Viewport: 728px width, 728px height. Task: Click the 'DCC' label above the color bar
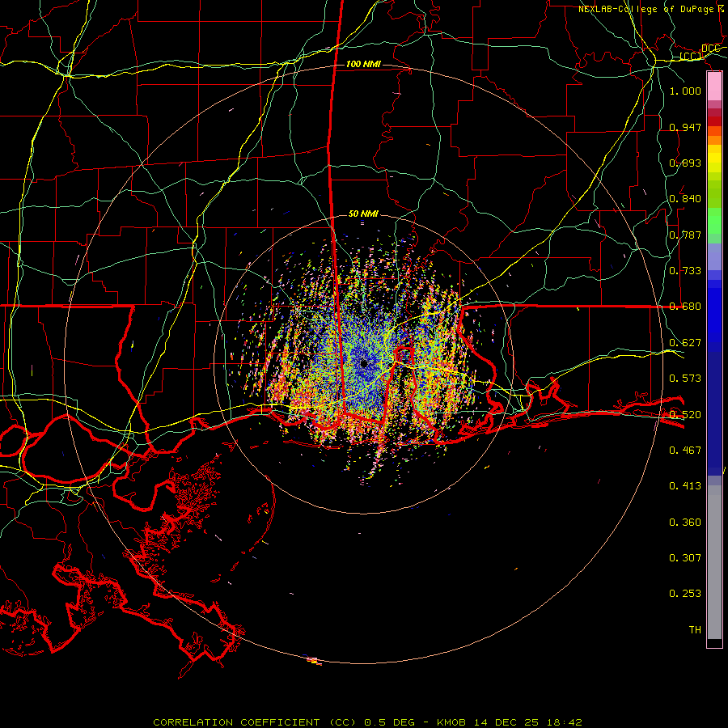[x=710, y=49]
